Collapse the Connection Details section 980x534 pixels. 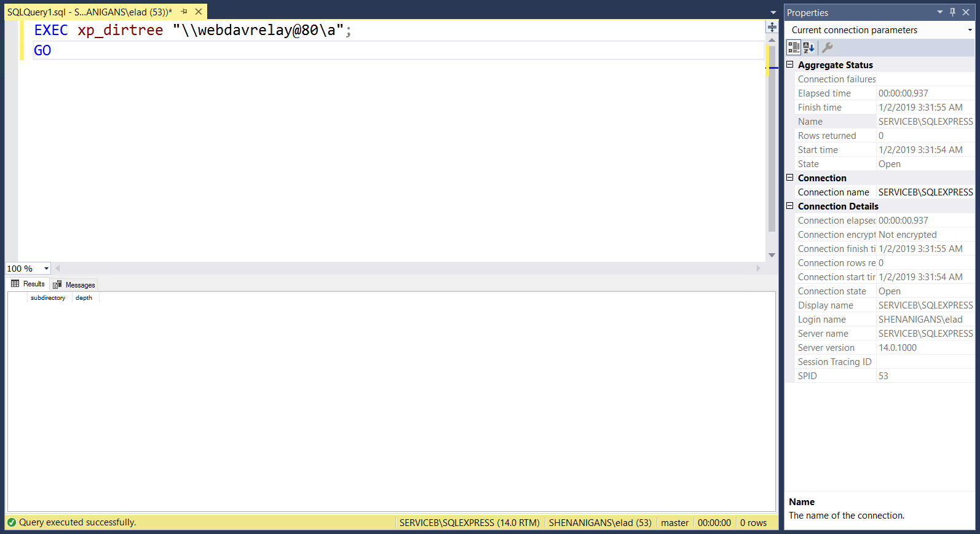pyautogui.click(x=790, y=206)
